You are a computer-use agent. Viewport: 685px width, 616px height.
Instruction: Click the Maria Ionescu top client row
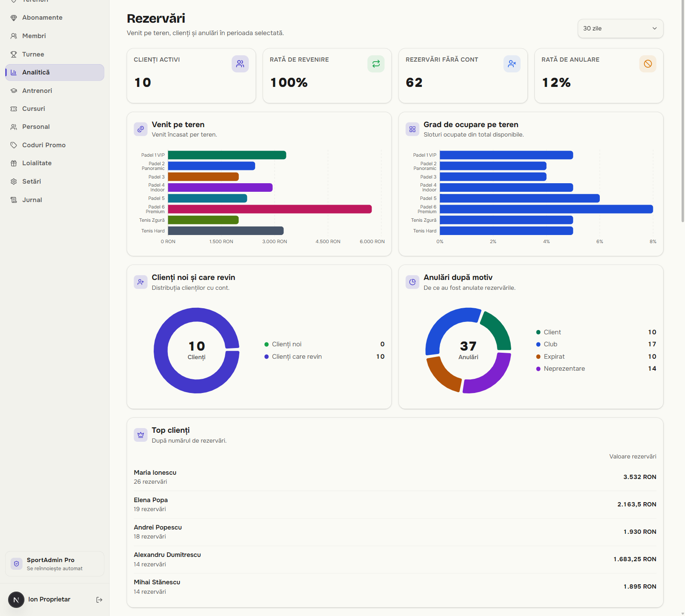395,477
